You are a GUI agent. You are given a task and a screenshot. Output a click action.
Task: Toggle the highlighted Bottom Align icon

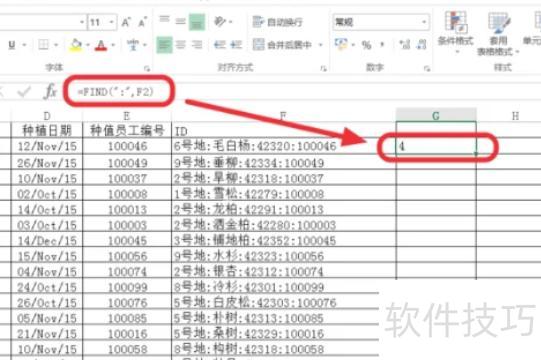click(x=197, y=22)
